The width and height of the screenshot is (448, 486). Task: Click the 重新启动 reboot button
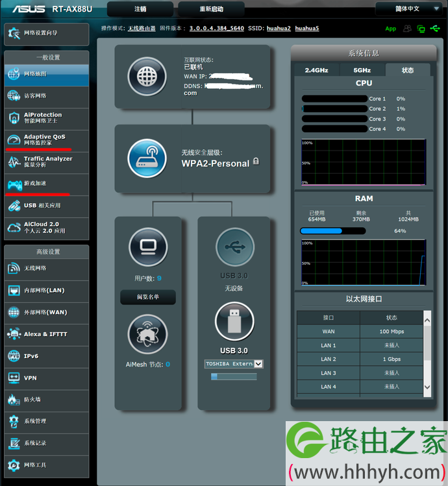[211, 9]
